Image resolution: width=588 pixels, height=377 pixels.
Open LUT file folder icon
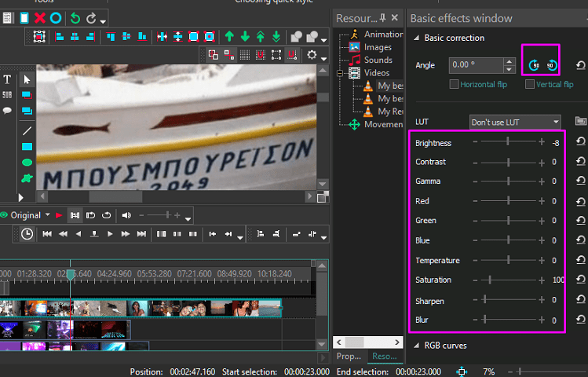(580, 121)
